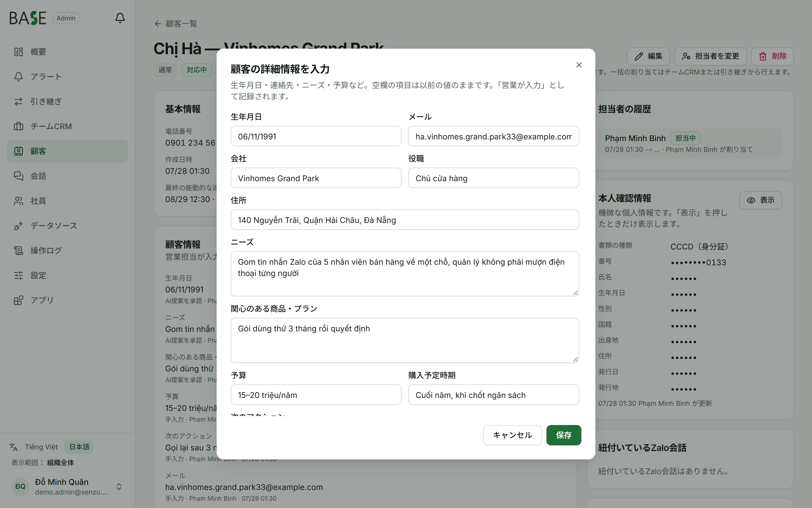The height and width of the screenshot is (508, 812).
Task: Click the 削除 delete button
Action: click(x=772, y=56)
